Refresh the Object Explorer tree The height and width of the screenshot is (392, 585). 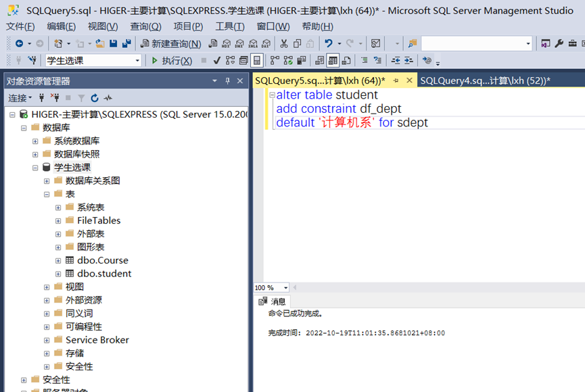(95, 98)
